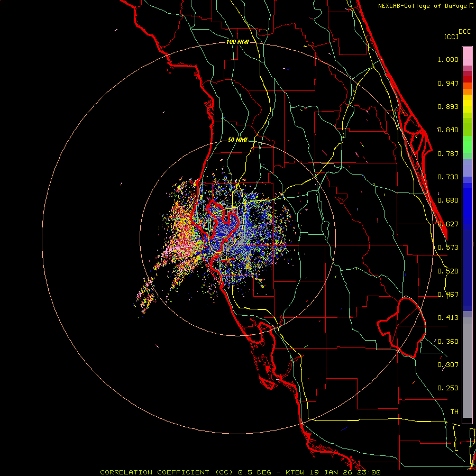Click the NEXLAB-College of DuPage label
Viewport: 476px width, 476px height.
(425, 6)
